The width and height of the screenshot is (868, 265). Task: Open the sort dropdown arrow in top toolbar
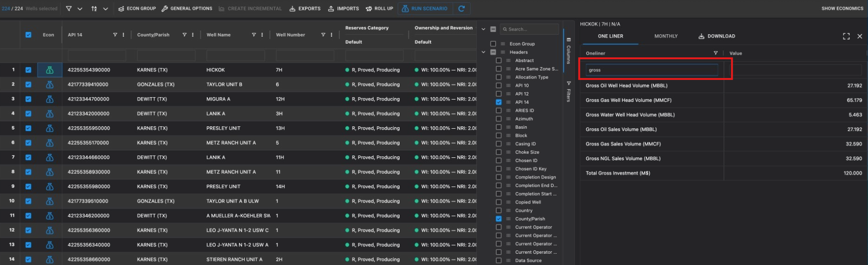[105, 8]
